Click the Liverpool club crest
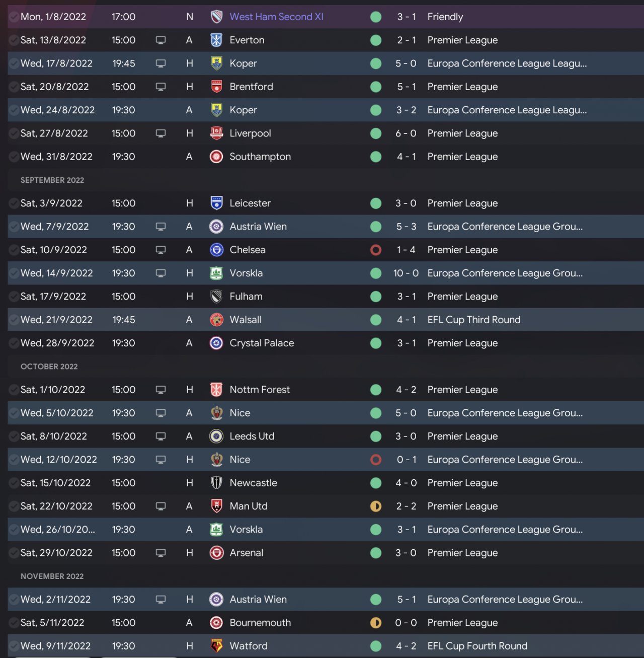Screen dimensions: 644x658 coord(216,133)
